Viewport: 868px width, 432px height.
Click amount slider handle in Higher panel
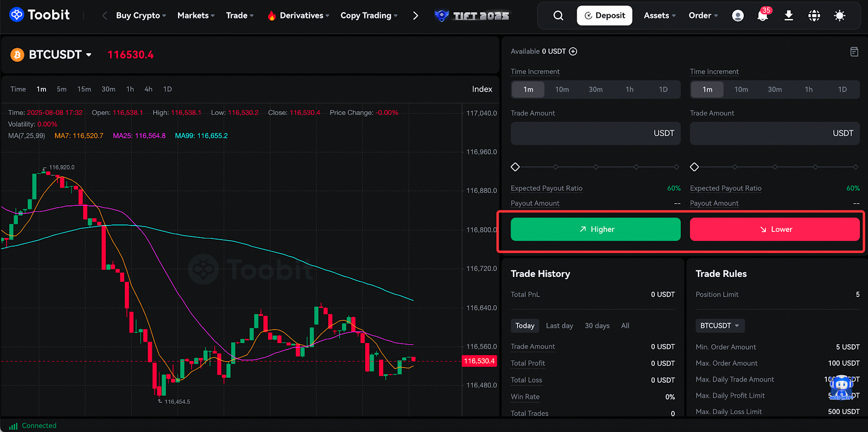(x=515, y=167)
